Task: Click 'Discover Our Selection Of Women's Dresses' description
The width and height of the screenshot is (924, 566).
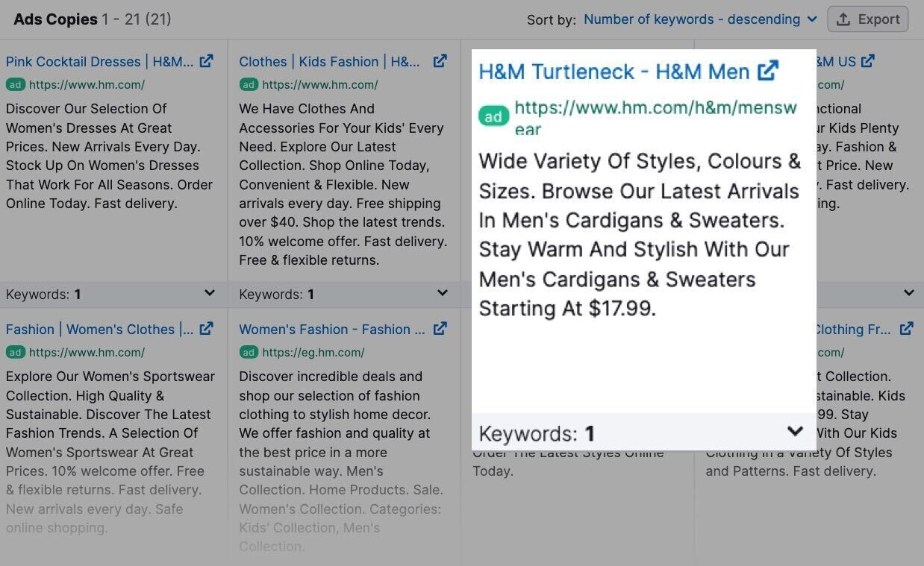Action: (110, 156)
